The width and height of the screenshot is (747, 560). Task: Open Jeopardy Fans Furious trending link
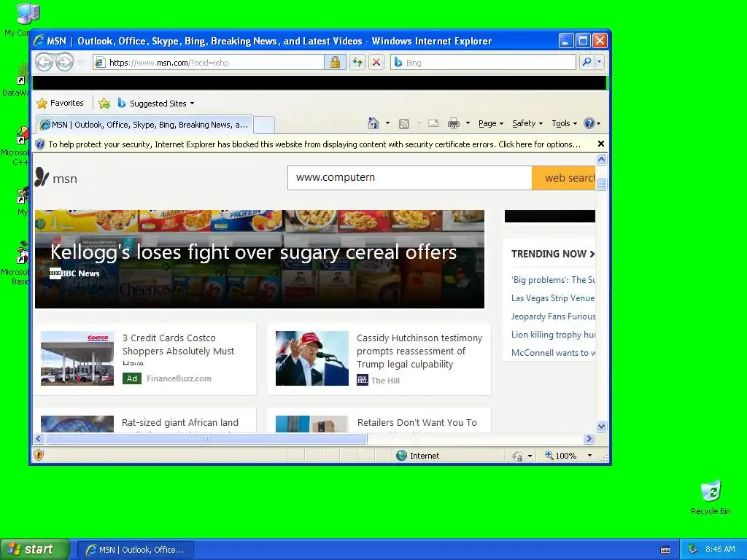[x=553, y=316]
